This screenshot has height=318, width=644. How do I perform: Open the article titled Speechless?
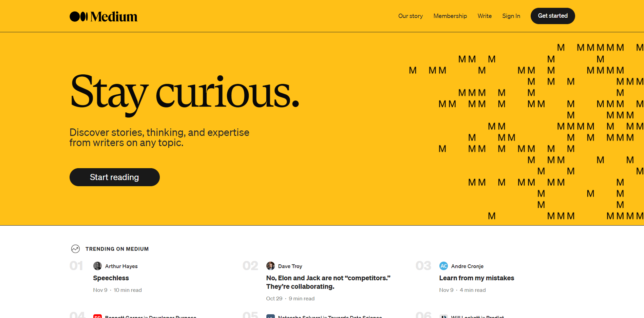[111, 278]
